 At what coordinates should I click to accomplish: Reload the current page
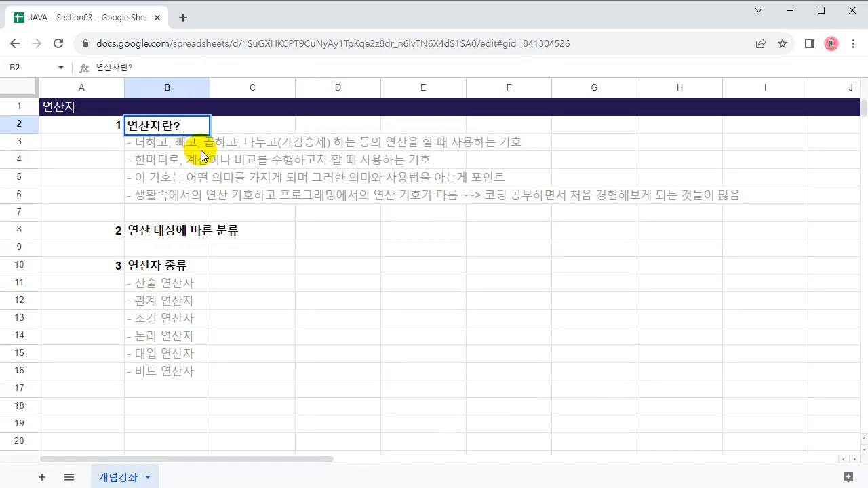coord(58,43)
